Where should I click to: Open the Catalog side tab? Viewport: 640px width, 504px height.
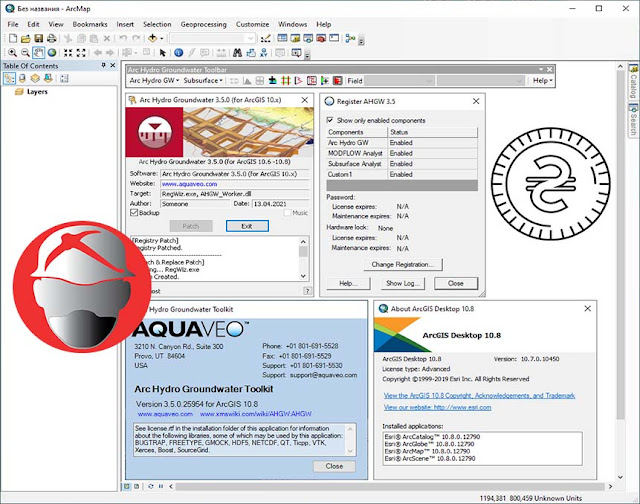[633, 81]
